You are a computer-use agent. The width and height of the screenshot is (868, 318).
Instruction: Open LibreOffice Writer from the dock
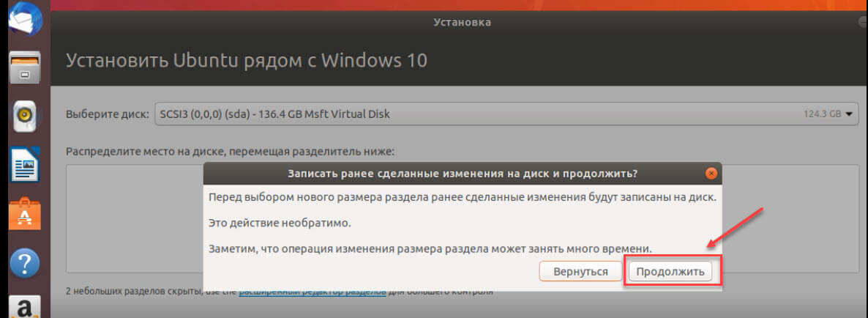(24, 164)
